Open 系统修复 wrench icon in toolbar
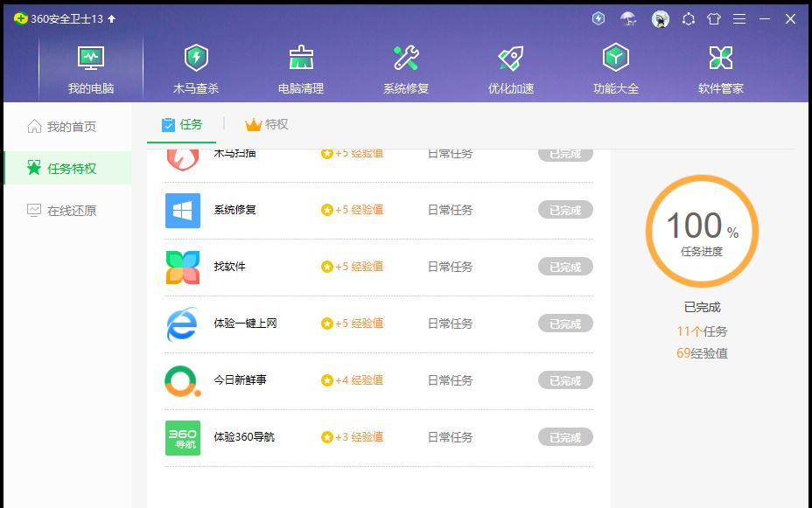The image size is (812, 508). tap(406, 68)
